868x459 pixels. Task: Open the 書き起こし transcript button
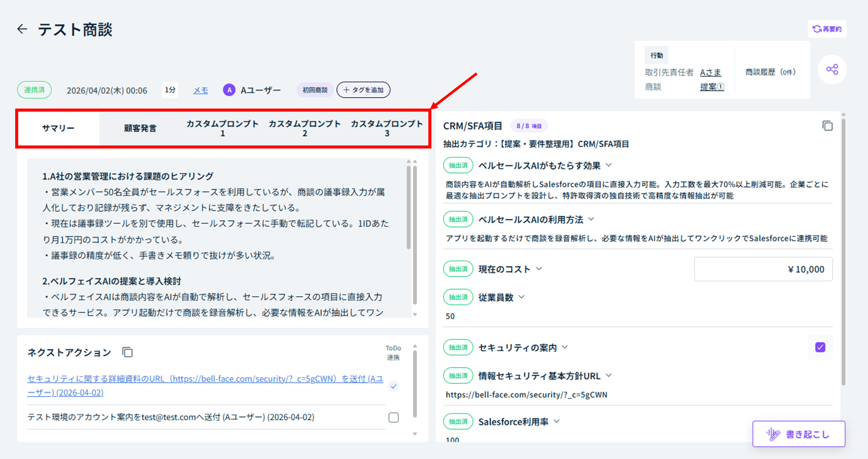coord(799,434)
